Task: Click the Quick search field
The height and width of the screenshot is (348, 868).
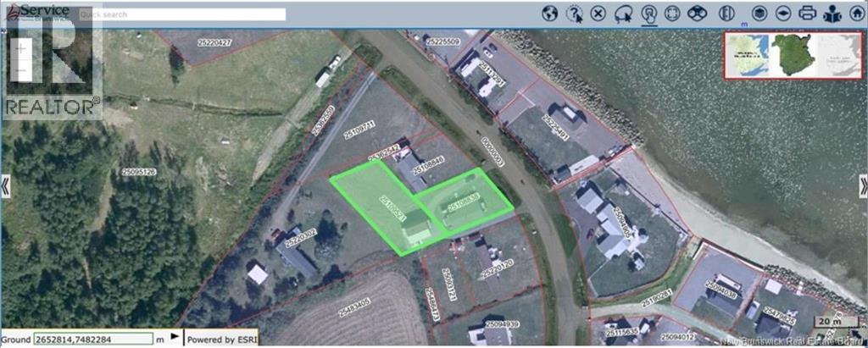Action: (181, 14)
